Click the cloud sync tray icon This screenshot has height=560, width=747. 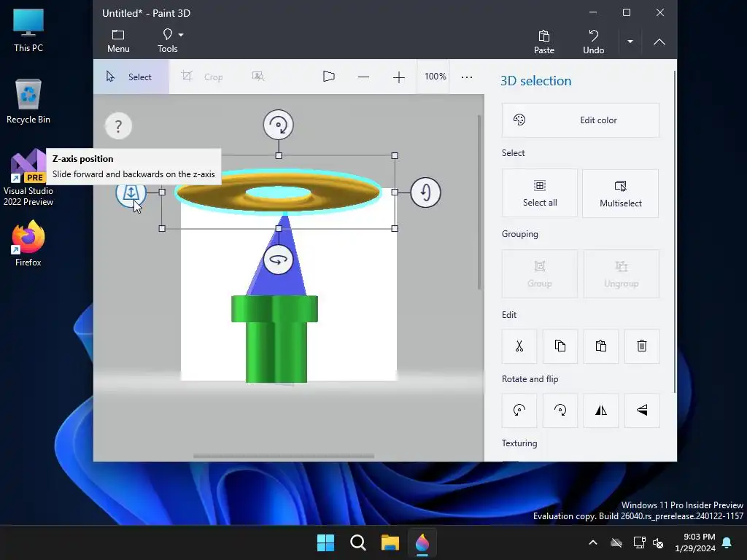coord(616,542)
